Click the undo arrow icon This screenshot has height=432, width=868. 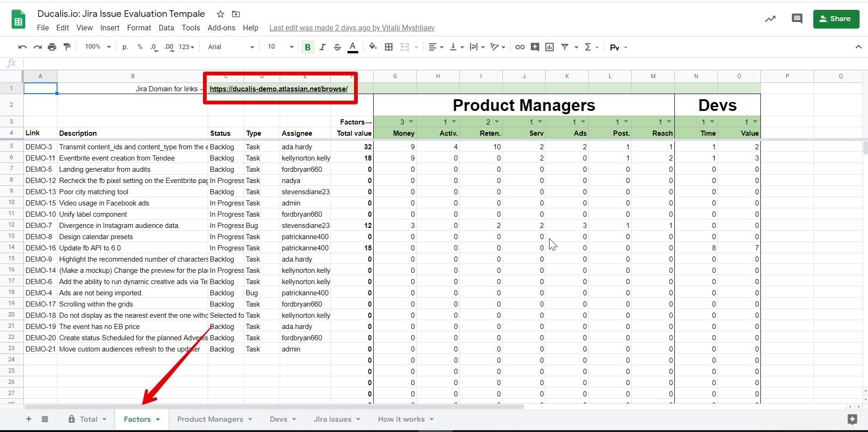point(22,47)
